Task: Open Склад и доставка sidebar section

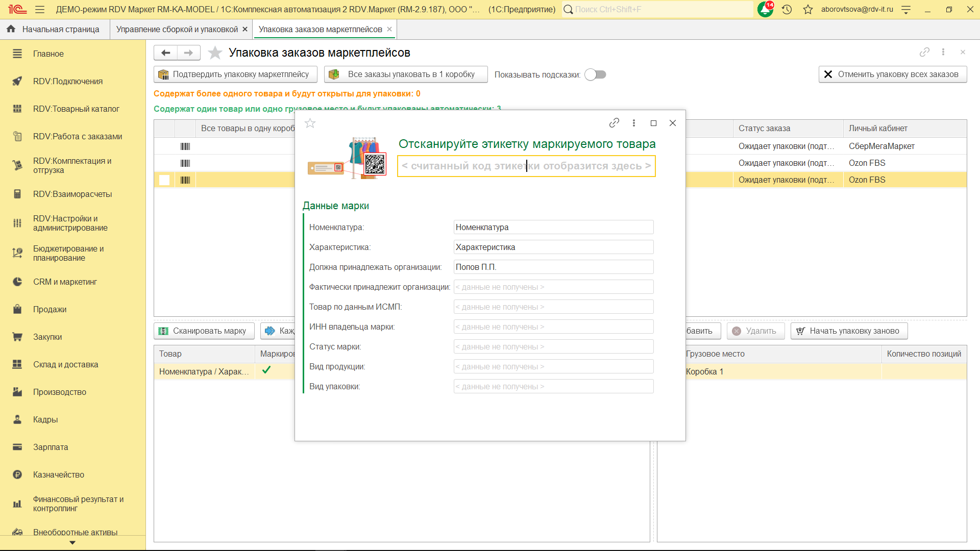Action: click(x=65, y=364)
